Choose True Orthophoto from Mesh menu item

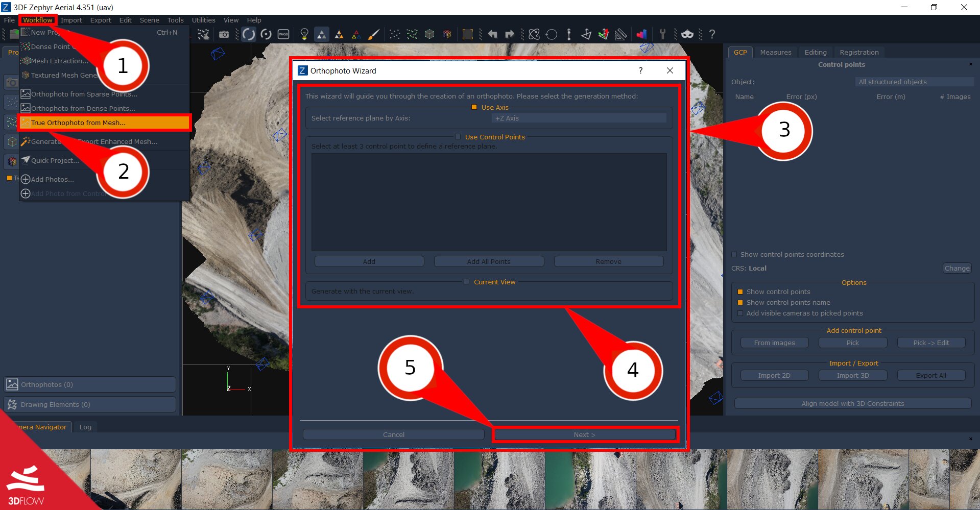coord(104,123)
